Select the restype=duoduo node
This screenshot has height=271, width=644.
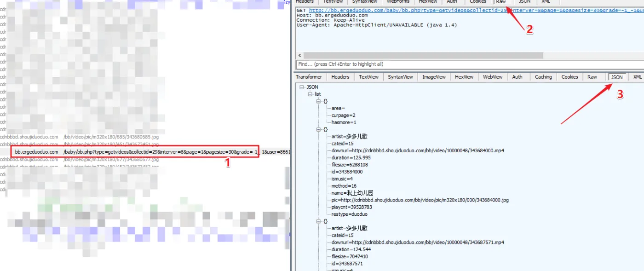[x=349, y=214]
